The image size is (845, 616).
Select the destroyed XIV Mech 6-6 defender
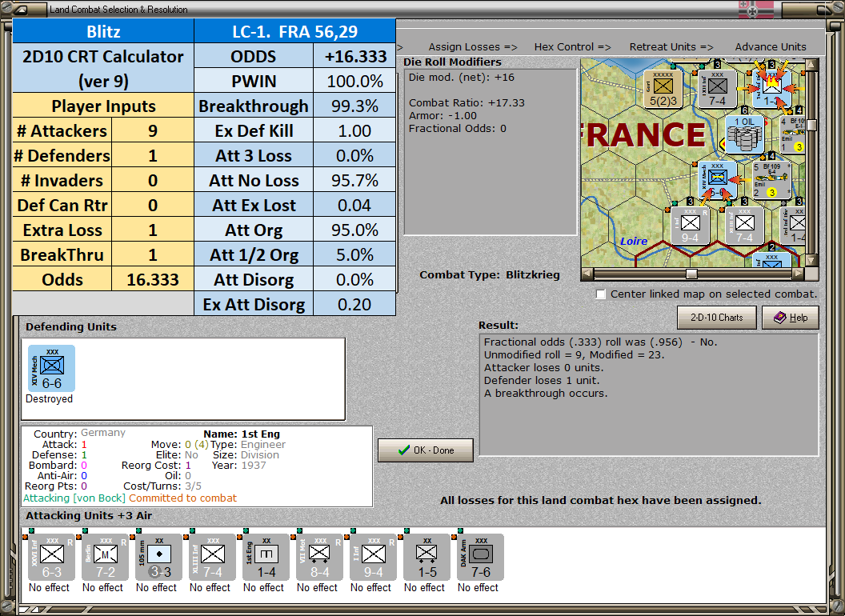click(52, 368)
